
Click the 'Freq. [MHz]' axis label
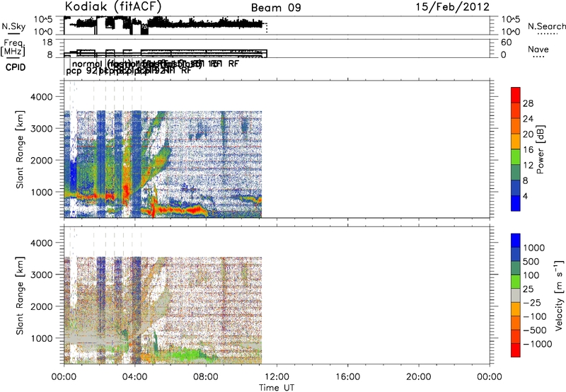tap(13, 47)
